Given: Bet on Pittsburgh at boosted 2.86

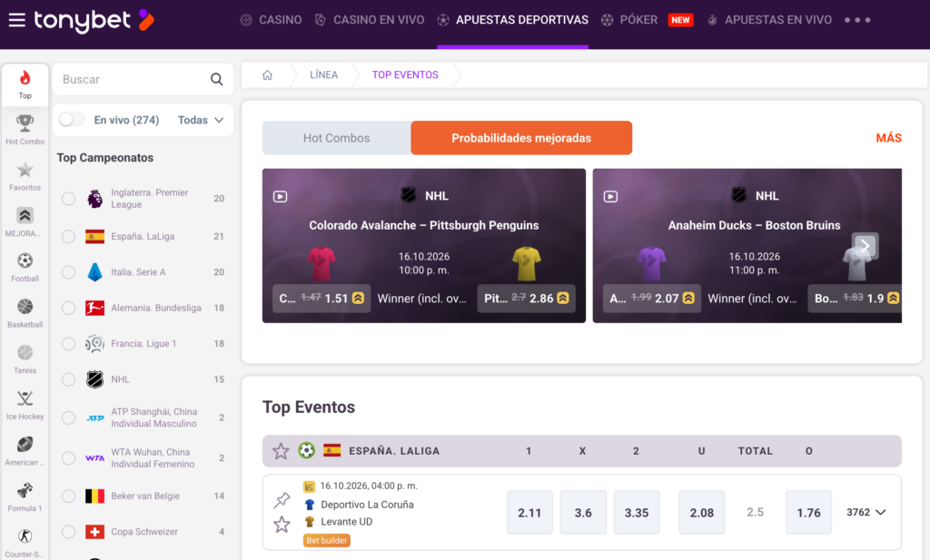Looking at the screenshot, I should (527, 298).
